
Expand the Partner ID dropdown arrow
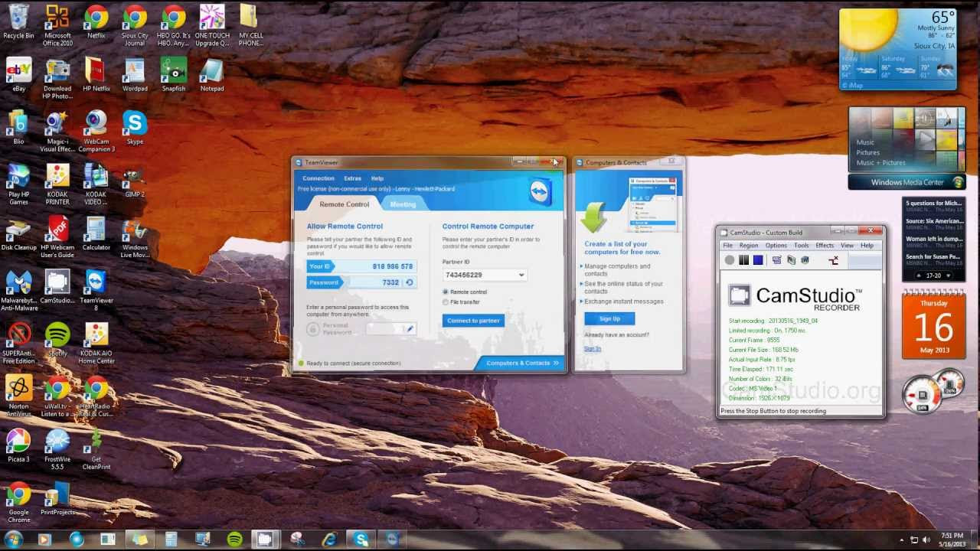point(521,275)
